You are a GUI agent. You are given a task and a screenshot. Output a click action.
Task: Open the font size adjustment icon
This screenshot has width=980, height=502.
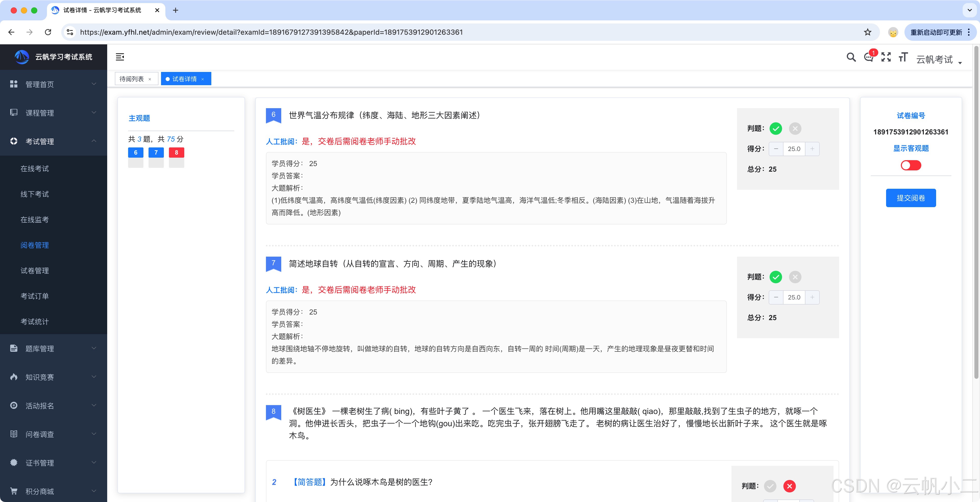pos(903,57)
